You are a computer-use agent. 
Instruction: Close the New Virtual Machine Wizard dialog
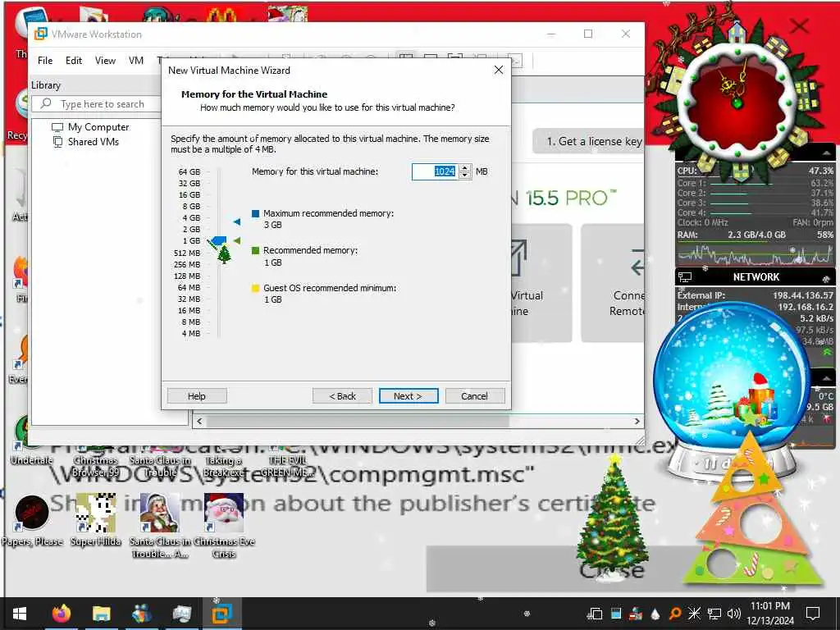click(499, 71)
